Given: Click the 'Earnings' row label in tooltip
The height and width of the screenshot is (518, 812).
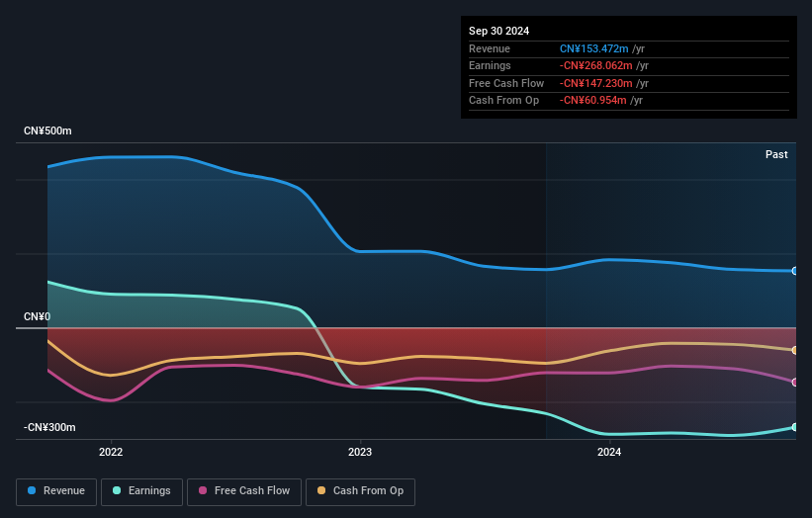Looking at the screenshot, I should (x=490, y=65).
